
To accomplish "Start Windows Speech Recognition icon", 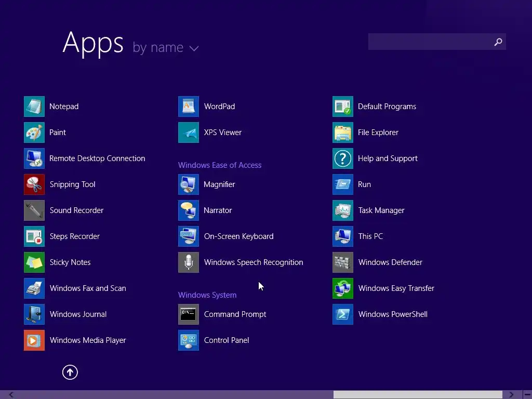I will [189, 262].
